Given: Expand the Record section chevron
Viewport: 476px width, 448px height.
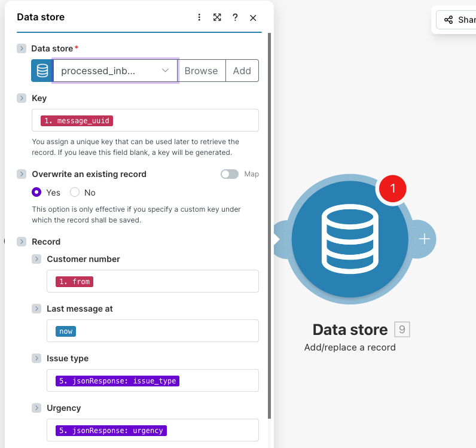Looking at the screenshot, I should (22, 242).
